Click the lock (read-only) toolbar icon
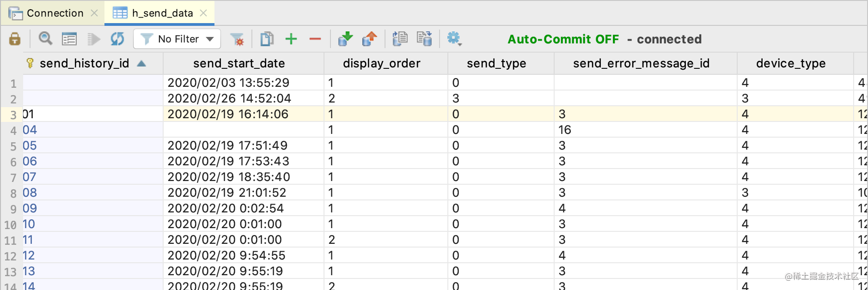This screenshot has width=868, height=290. [15, 39]
